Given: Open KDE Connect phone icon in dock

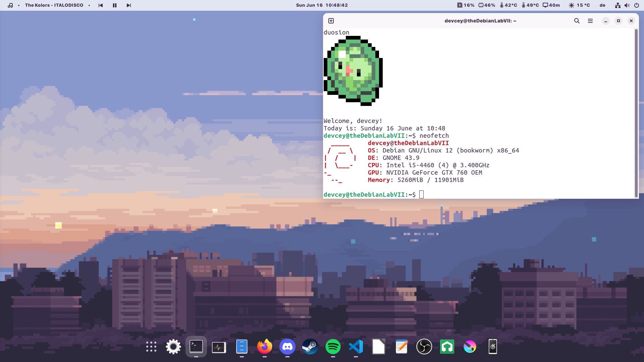Looking at the screenshot, I should coord(493,347).
